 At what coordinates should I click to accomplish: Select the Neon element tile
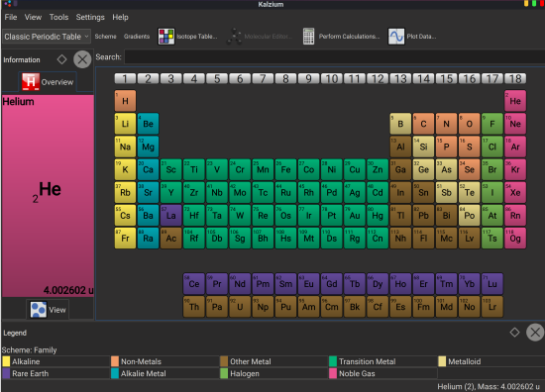point(515,124)
